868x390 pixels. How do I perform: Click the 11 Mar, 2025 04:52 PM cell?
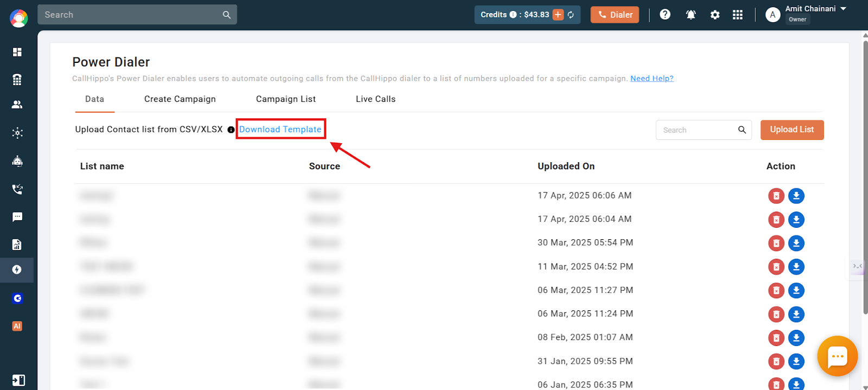(585, 267)
